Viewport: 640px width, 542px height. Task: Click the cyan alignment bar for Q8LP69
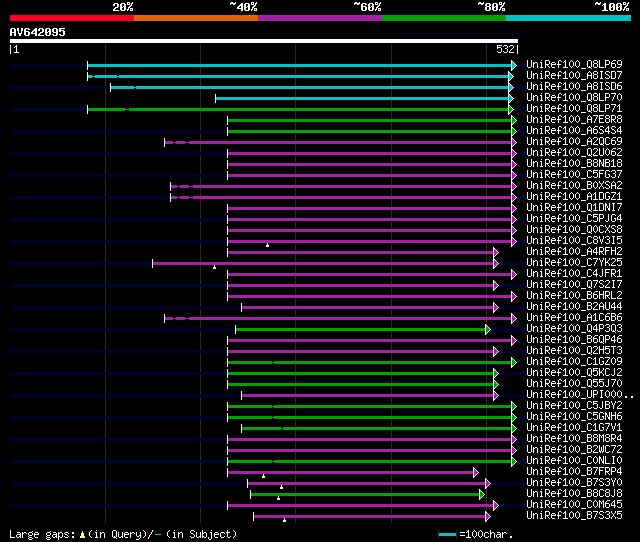pyautogui.click(x=300, y=65)
